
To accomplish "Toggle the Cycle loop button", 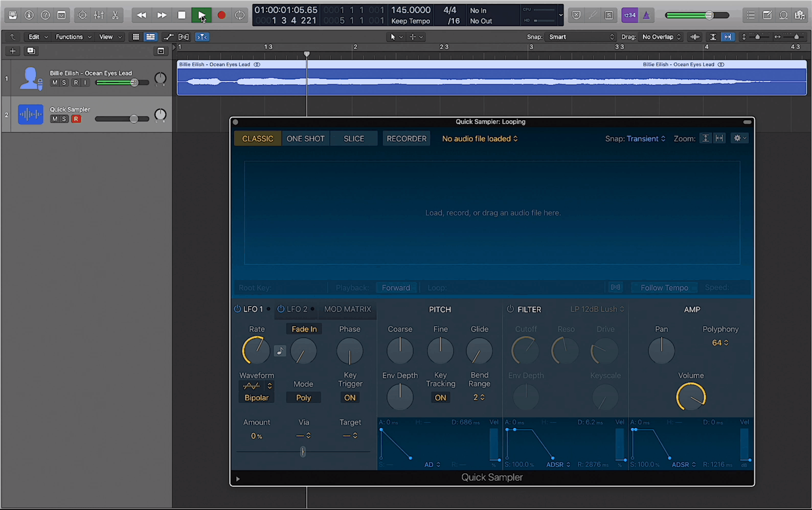I will point(239,15).
